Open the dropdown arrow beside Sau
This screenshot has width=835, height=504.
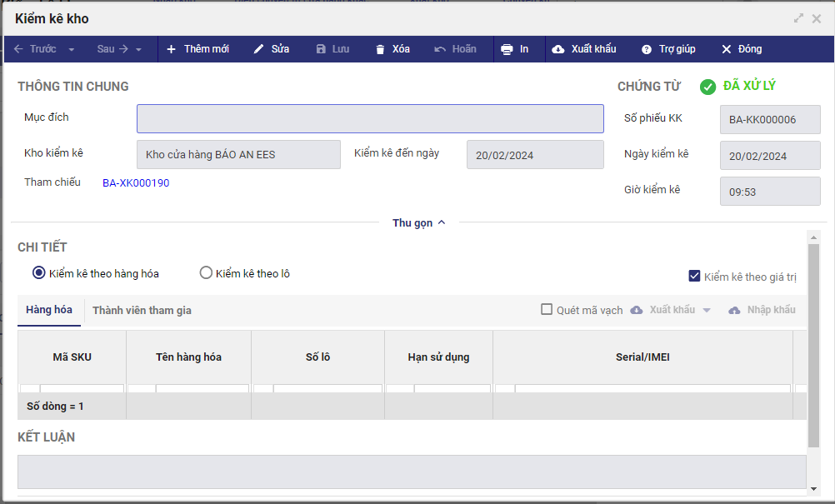click(x=138, y=49)
